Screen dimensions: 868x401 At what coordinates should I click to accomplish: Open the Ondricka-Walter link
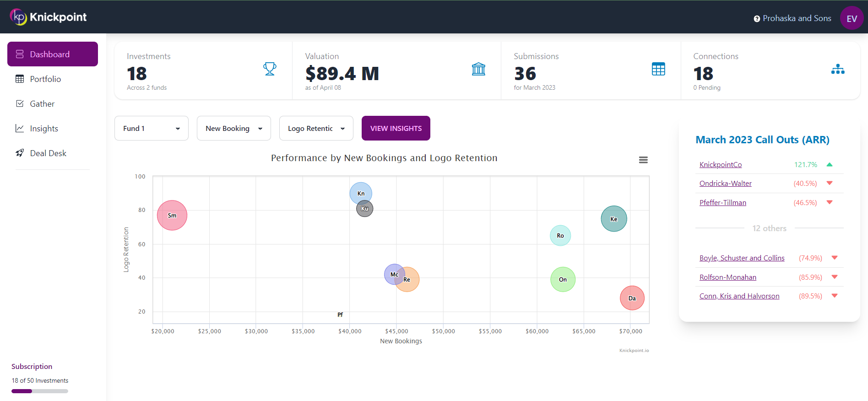726,184
